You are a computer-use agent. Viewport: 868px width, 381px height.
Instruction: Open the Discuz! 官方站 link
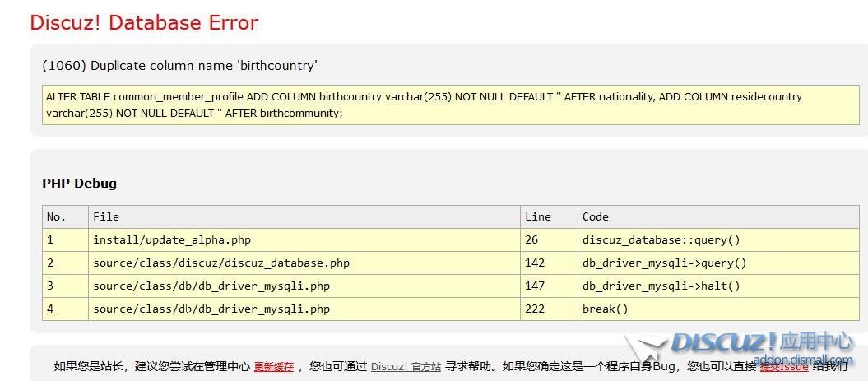click(406, 367)
